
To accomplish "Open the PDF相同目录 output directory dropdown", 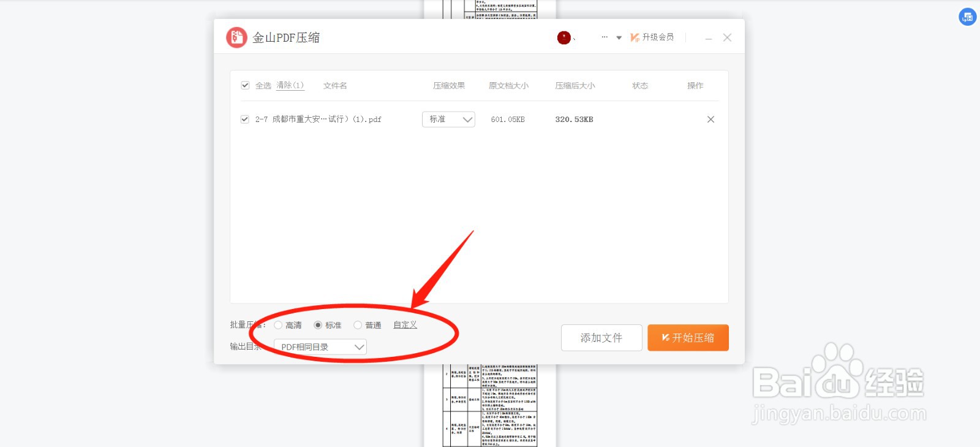I will click(320, 347).
